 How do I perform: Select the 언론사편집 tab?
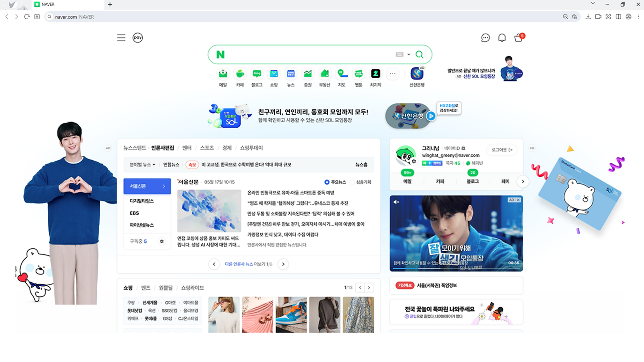pyautogui.click(x=162, y=148)
